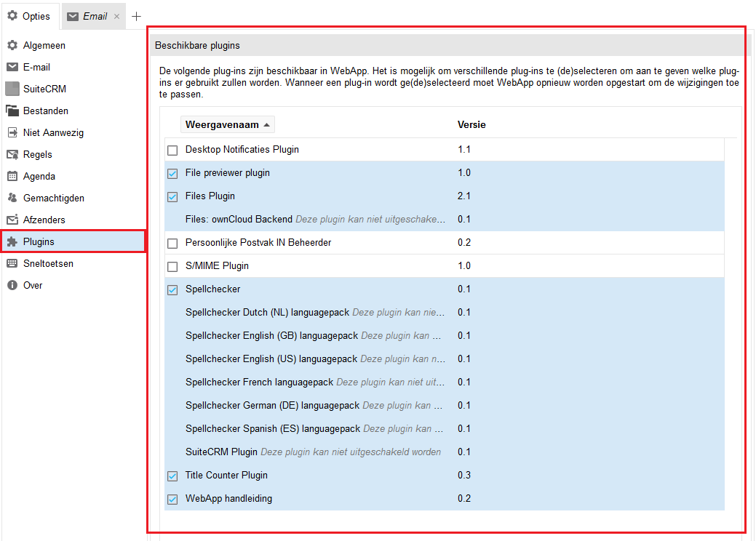The width and height of the screenshot is (756, 541).
Task: Click the Versie column header
Action: [471, 124]
